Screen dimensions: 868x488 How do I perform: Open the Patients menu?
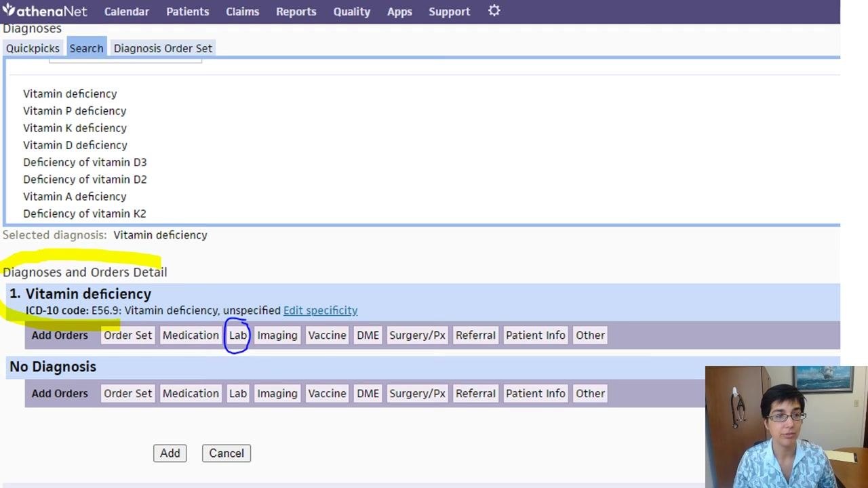pos(188,12)
